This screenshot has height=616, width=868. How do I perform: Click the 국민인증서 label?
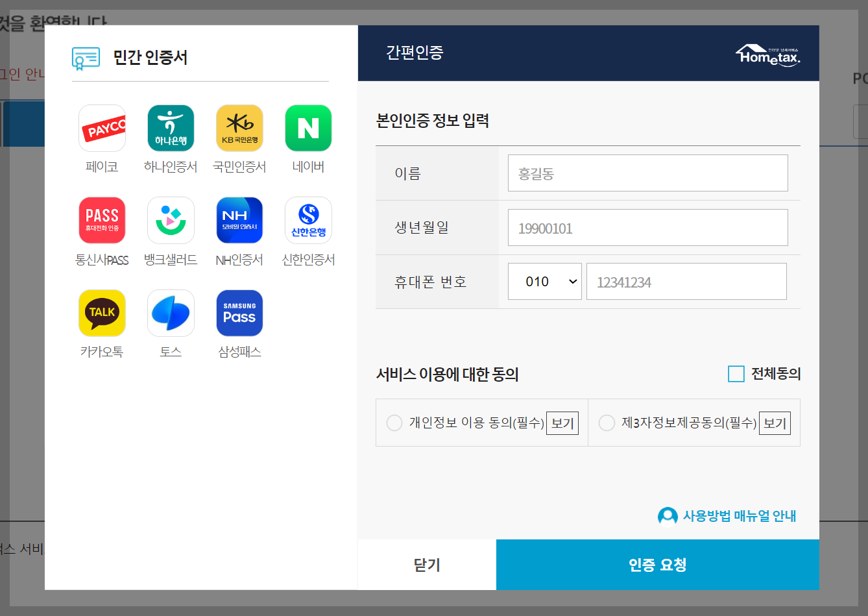tap(239, 167)
